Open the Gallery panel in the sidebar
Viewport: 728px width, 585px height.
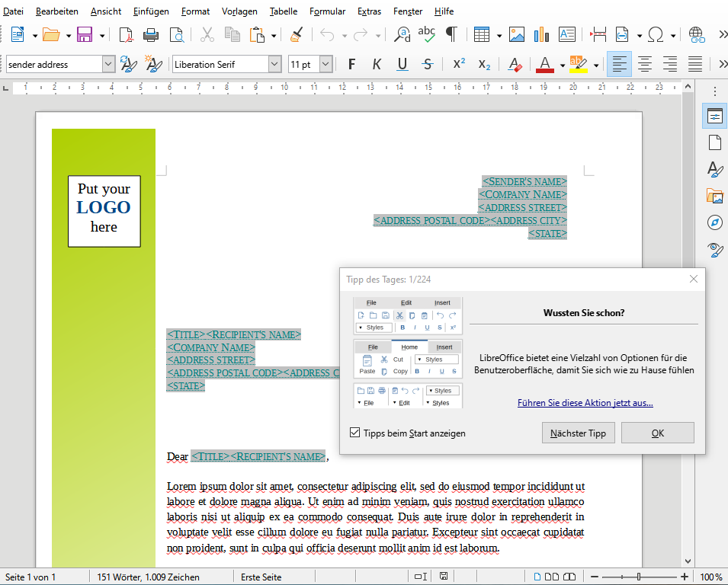714,196
